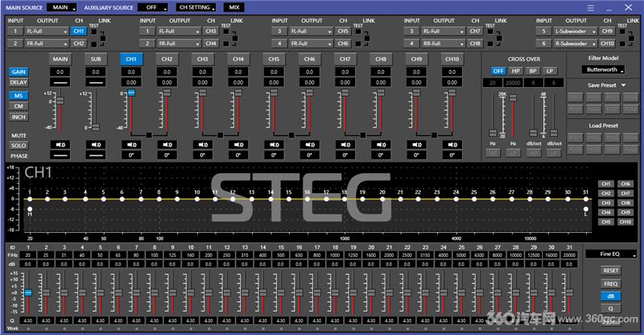Viewport: 644px width, 335px height.
Task: Select EQ node 16 on the graph
Action: pyautogui.click(x=308, y=200)
